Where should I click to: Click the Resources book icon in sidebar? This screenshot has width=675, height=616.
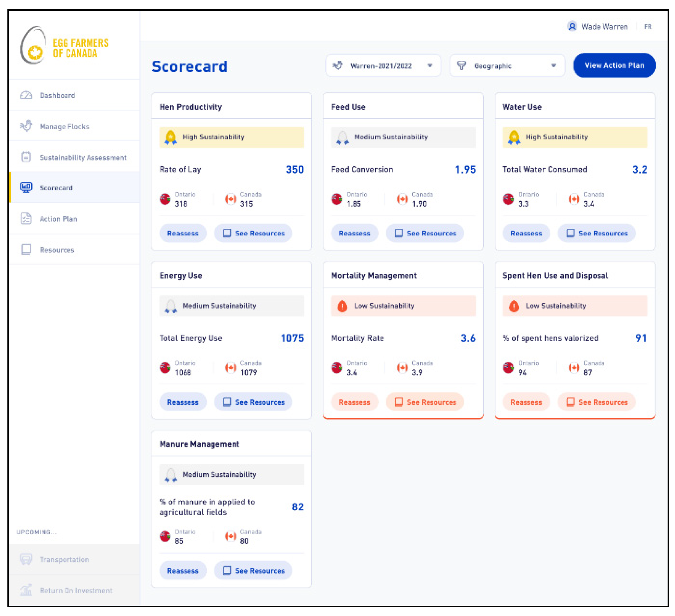(x=26, y=249)
